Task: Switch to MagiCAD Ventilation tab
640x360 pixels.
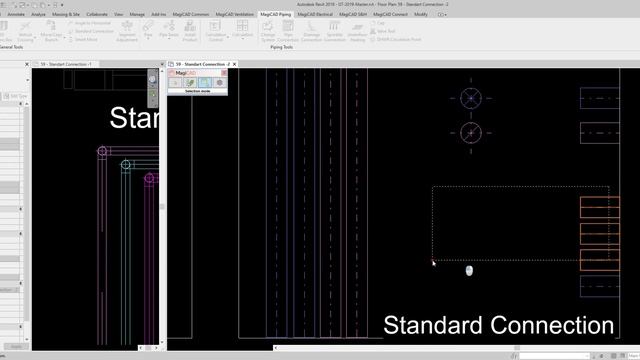Action: tap(235, 14)
